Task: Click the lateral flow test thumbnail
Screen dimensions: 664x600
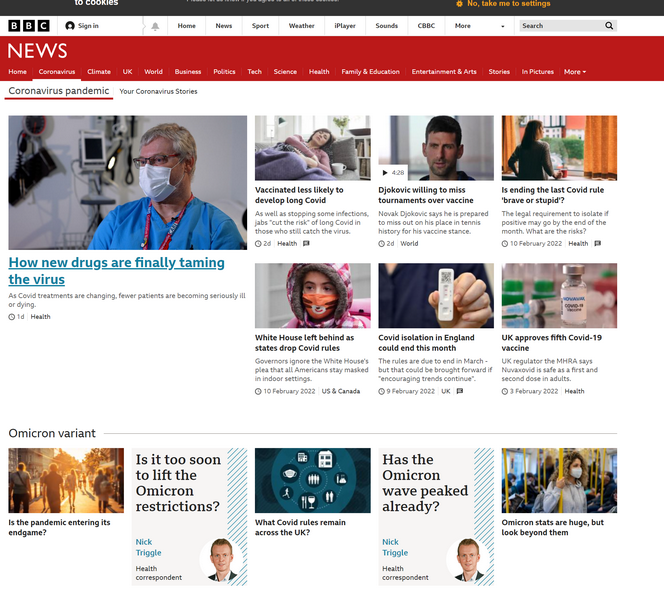Action: 436,296
